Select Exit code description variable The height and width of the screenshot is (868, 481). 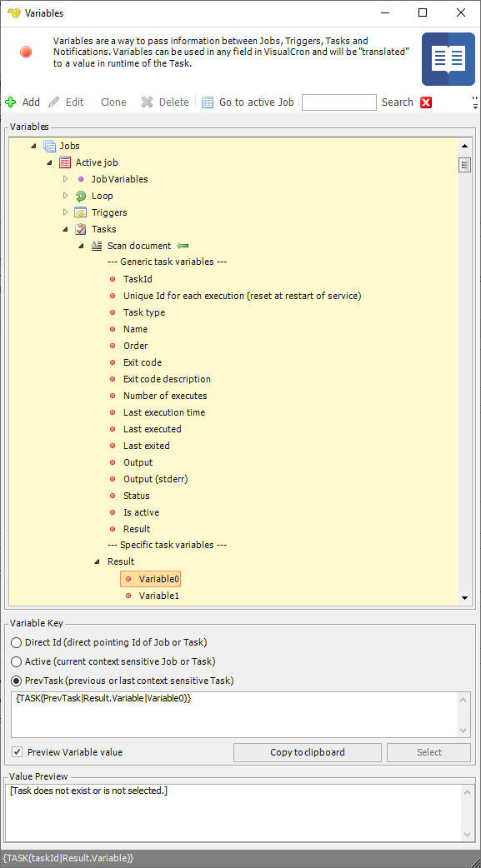167,379
